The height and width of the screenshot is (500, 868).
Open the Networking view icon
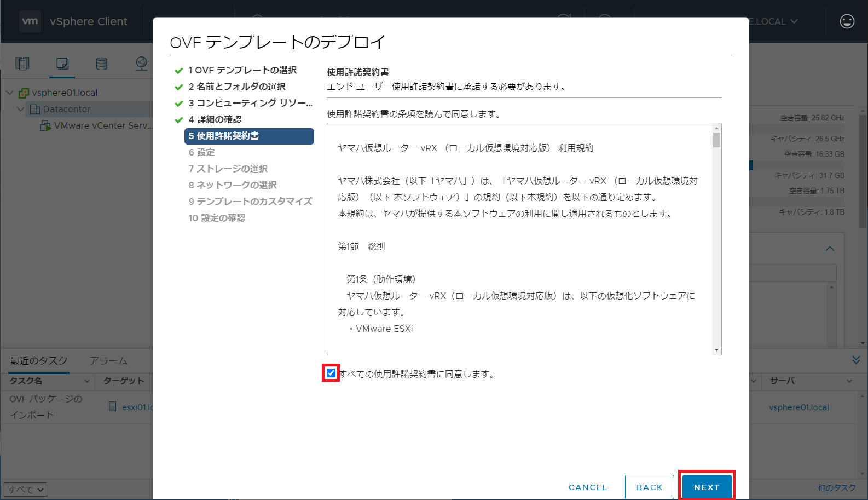pyautogui.click(x=142, y=64)
